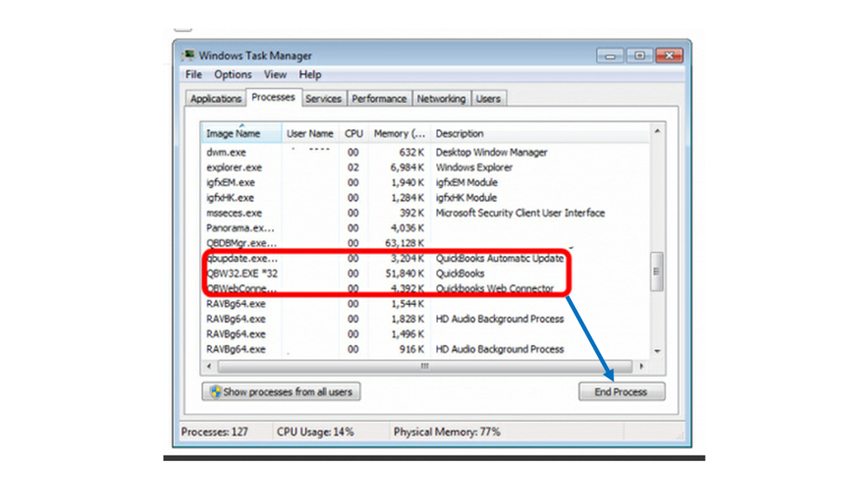Click Show processes from all users
Screen dimensions: 868x488
(x=282, y=392)
